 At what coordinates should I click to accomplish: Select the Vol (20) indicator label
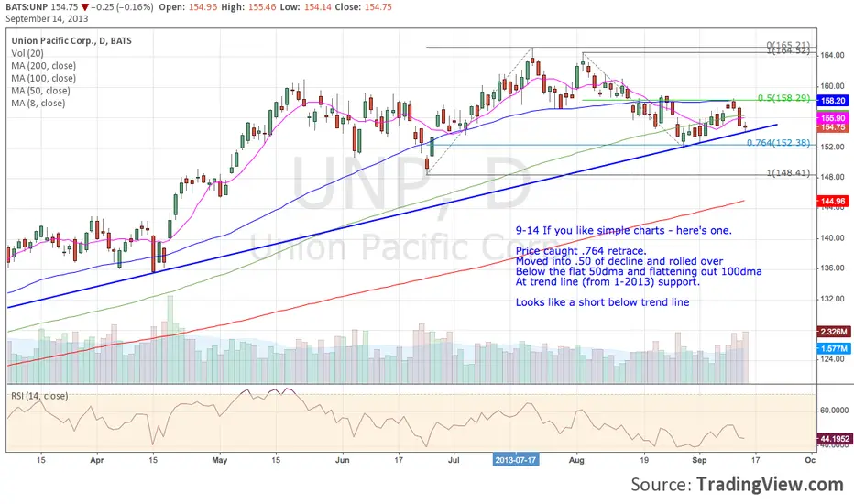click(27, 53)
